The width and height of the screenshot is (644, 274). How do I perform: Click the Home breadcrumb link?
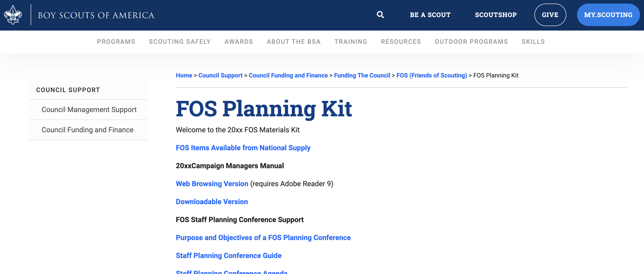184,75
